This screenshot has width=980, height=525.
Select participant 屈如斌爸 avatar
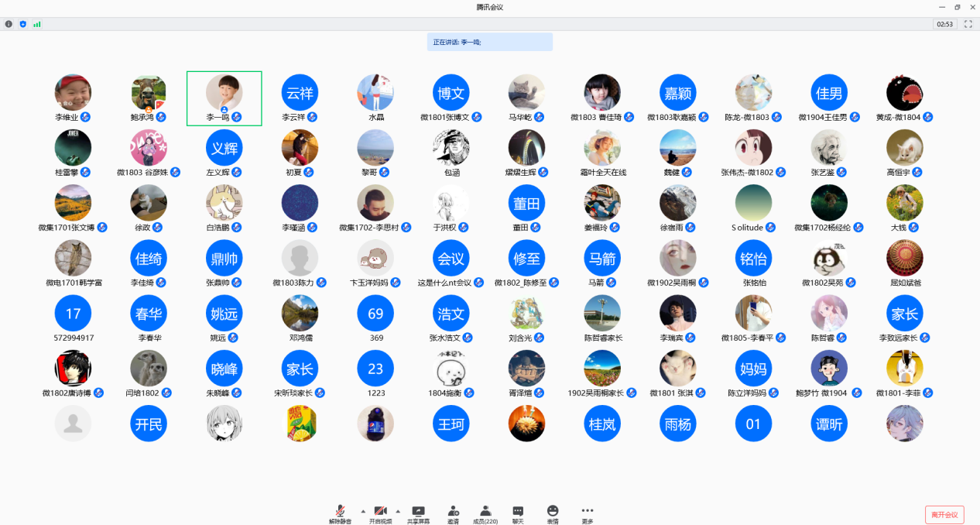[904, 259]
